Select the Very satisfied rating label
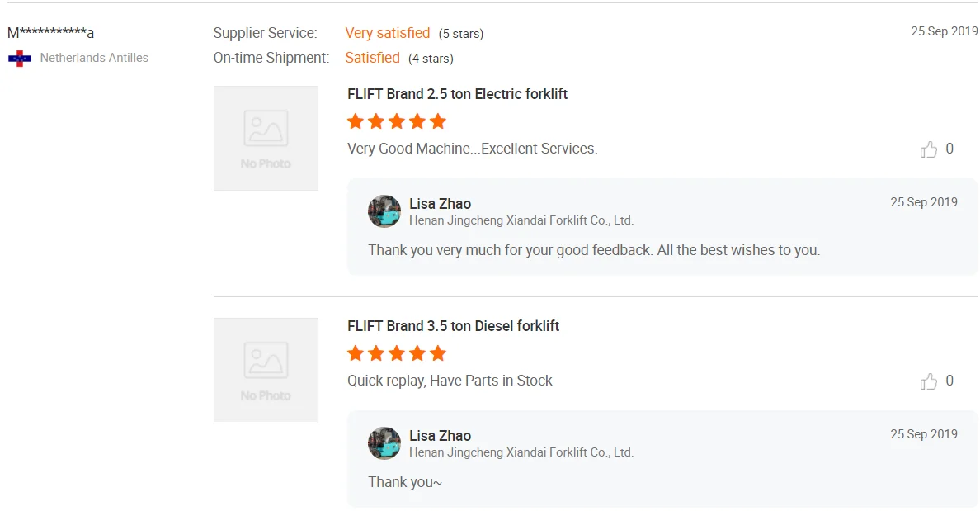 [388, 33]
